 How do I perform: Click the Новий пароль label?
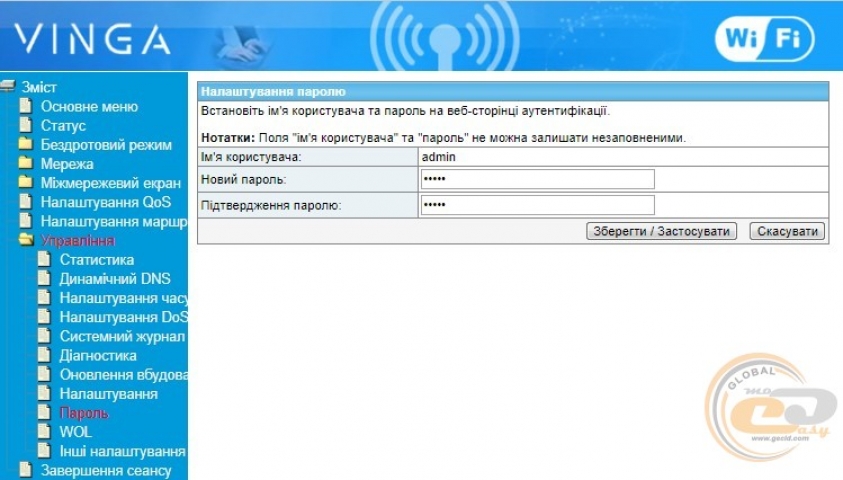coord(244,180)
